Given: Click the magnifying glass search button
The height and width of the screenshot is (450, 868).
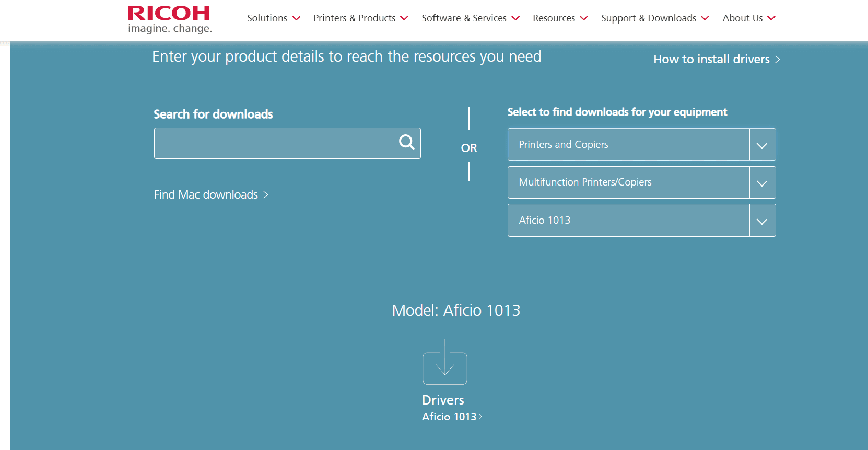Looking at the screenshot, I should (x=407, y=143).
